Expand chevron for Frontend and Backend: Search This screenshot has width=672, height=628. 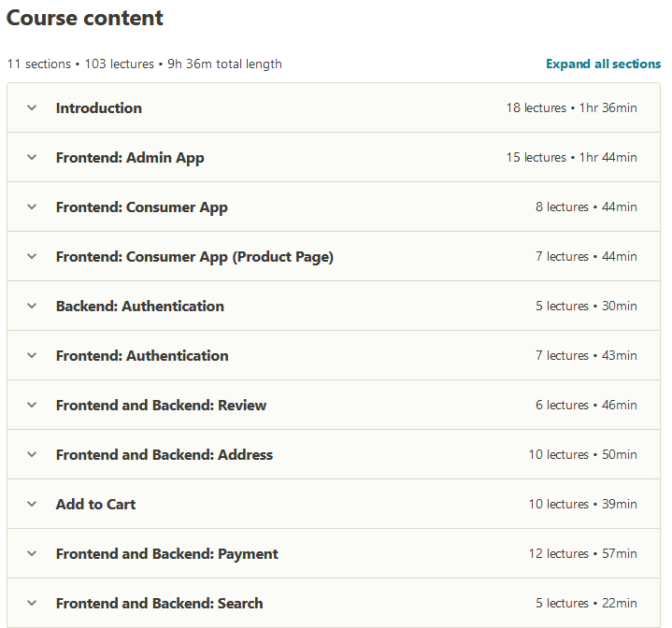(32, 603)
